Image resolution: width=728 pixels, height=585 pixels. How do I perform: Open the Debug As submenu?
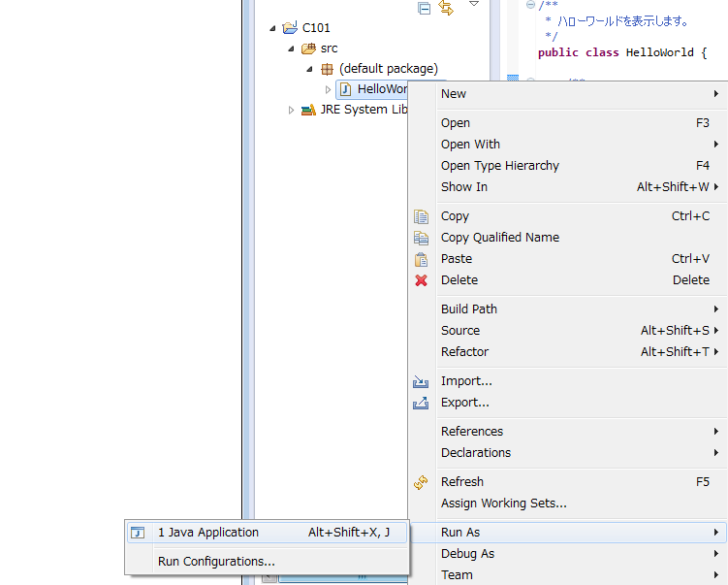[x=467, y=554]
